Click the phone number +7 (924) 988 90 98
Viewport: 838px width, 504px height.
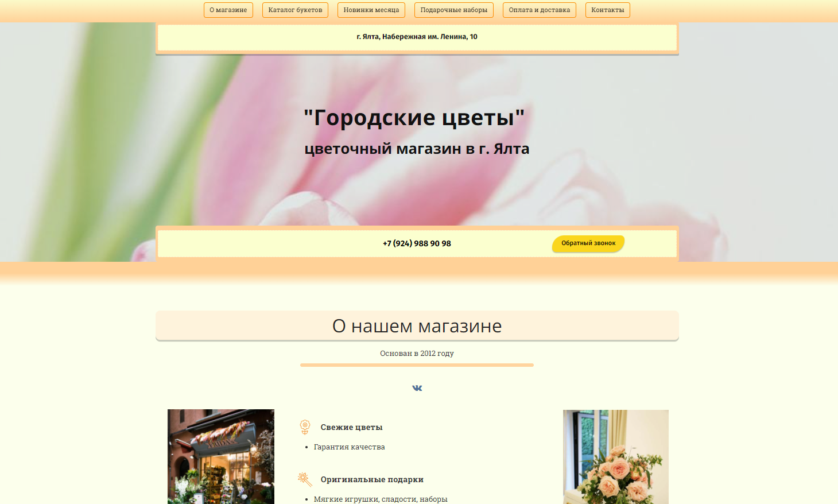coord(417,243)
